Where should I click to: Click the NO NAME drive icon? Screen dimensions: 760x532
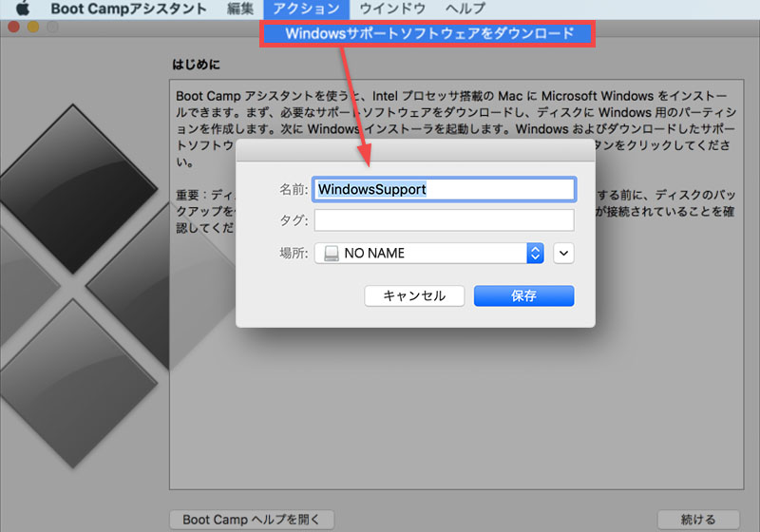[332, 253]
